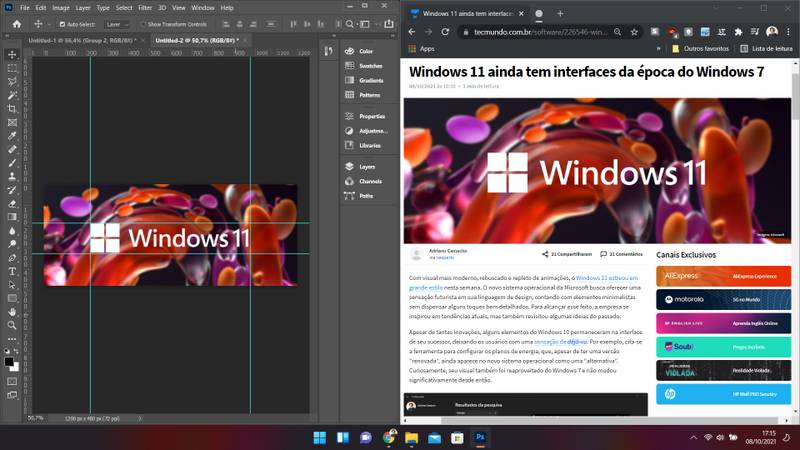This screenshot has width=800, height=450.
Task: Click the Chrome address bar URL
Action: [x=540, y=32]
